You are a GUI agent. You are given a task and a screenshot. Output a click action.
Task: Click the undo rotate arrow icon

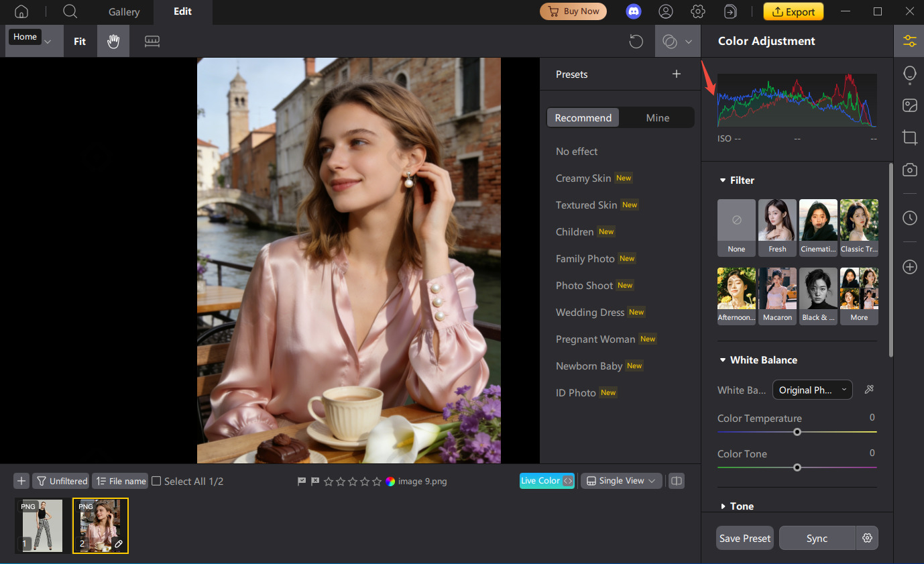[636, 42]
